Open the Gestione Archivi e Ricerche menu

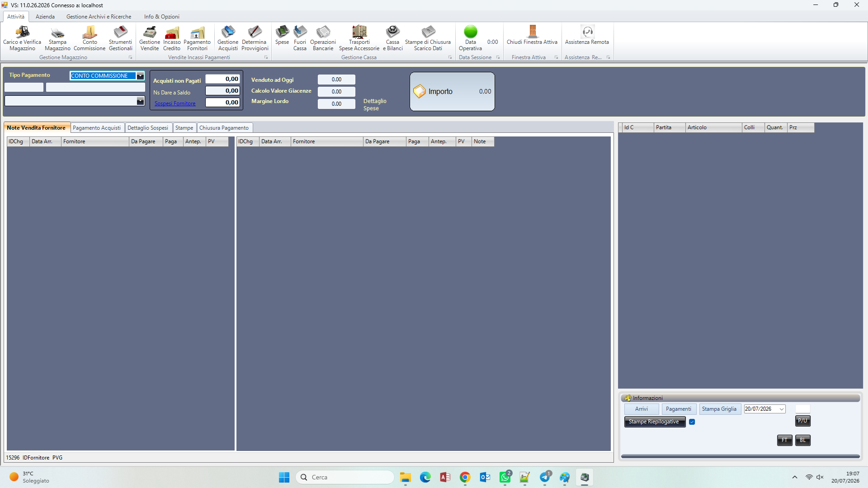click(99, 17)
